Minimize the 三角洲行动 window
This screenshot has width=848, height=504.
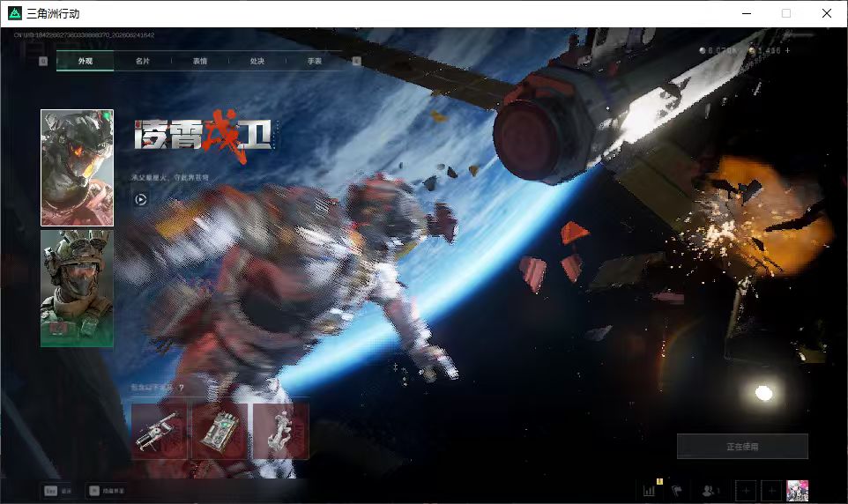pos(747,13)
